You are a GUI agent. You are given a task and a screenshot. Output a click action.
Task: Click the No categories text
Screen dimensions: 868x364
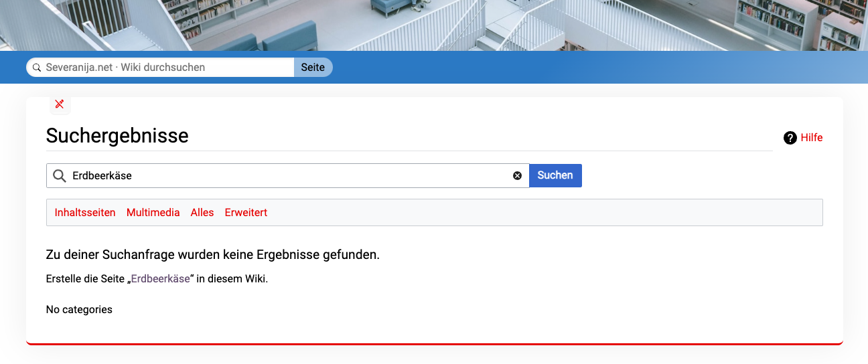point(79,310)
